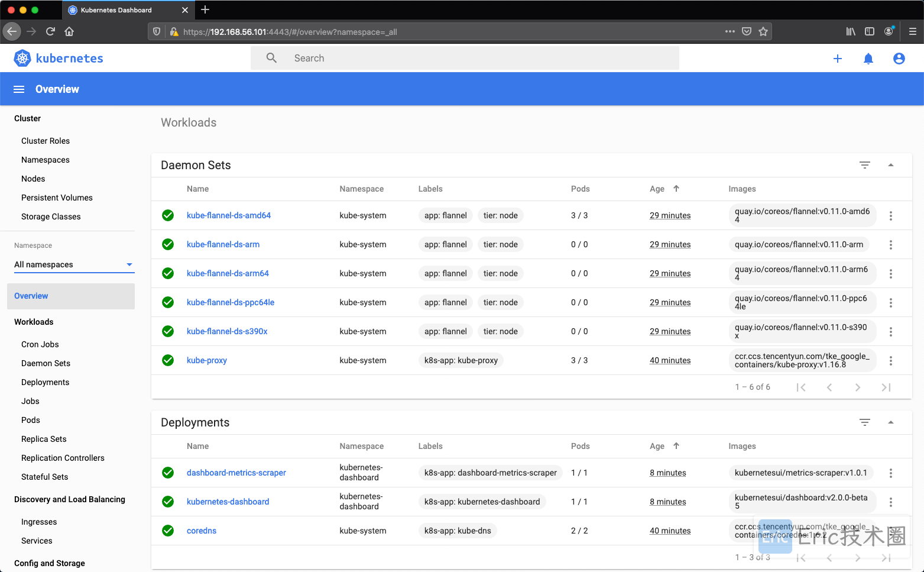The height and width of the screenshot is (572, 924).
Task: Sort Deployments by Age arrow
Action: point(676,446)
